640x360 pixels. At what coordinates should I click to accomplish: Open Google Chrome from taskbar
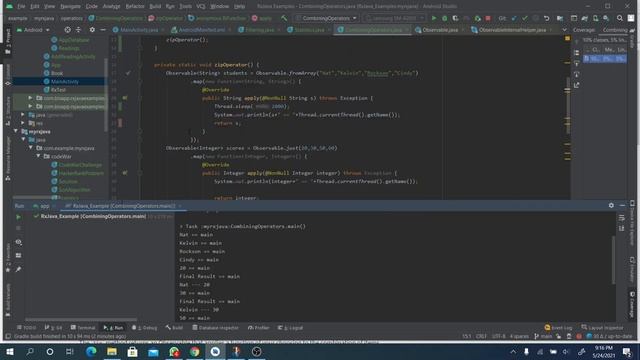pyautogui.click(x=195, y=351)
